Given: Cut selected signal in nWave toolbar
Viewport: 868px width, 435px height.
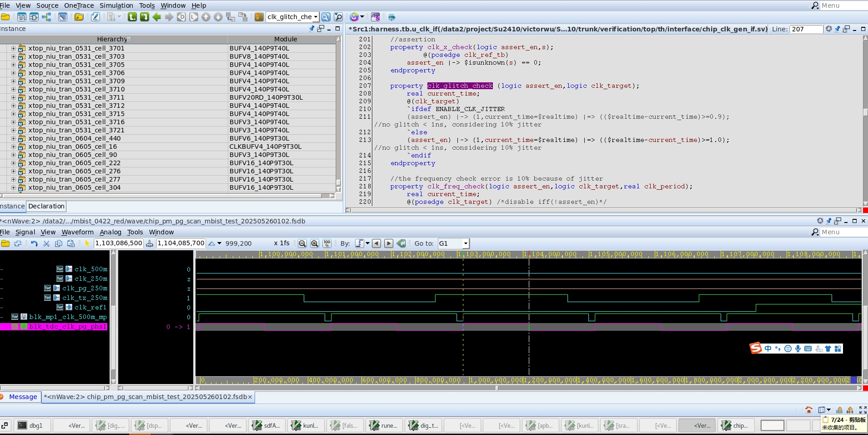Looking at the screenshot, I should click(x=46, y=243).
